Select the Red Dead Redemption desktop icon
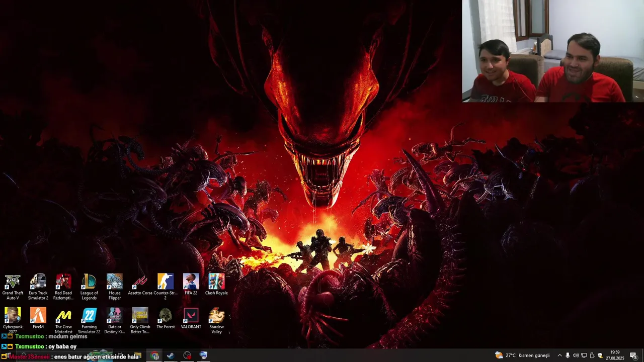644x362 pixels. coord(63,287)
